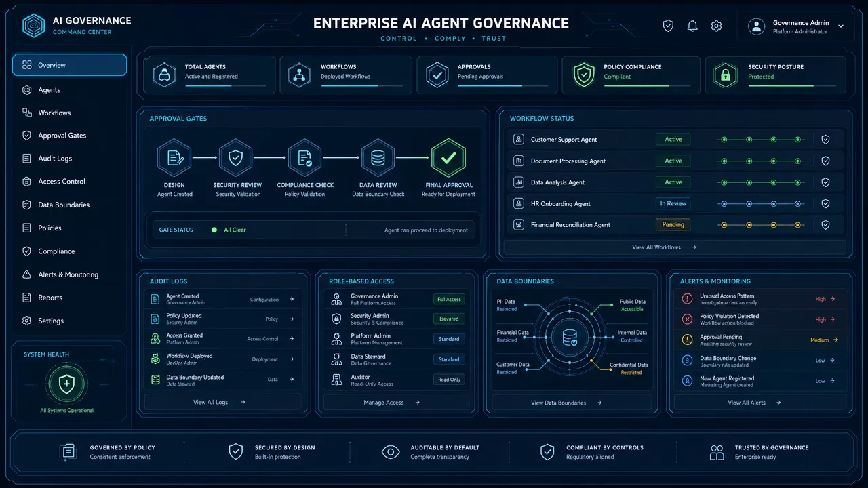Click Confidential Data Restricted label
Image resolution: width=868 pixels, height=488 pixels.
click(x=629, y=369)
